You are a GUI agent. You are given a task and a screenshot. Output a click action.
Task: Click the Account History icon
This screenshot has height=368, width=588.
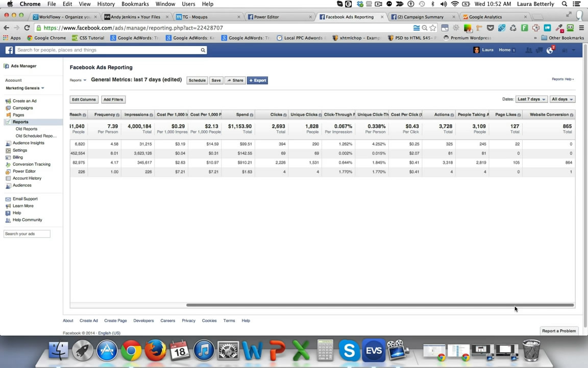pyautogui.click(x=8, y=178)
